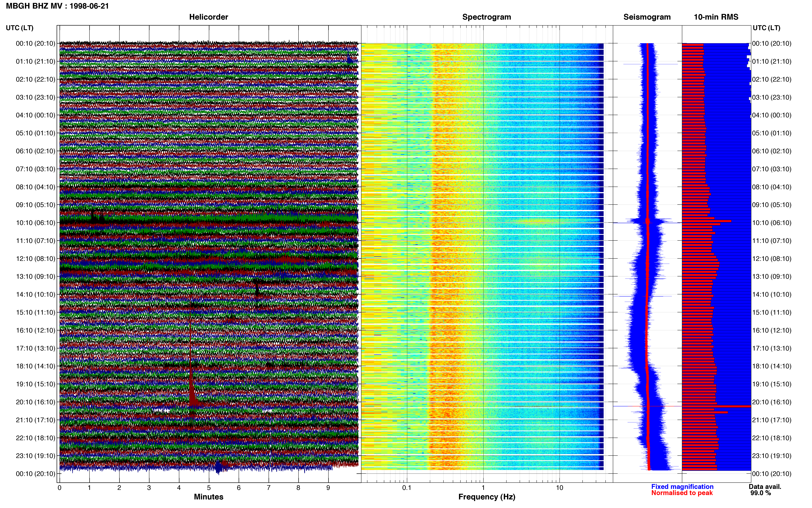Click the left 05:10 (01:10) time label
The image size is (812, 508).
pos(36,133)
